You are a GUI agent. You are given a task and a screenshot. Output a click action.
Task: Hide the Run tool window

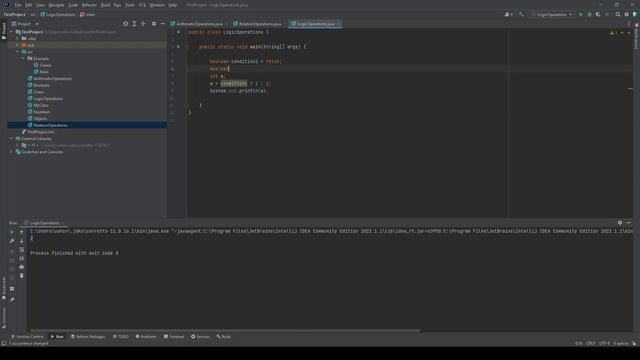(x=629, y=223)
